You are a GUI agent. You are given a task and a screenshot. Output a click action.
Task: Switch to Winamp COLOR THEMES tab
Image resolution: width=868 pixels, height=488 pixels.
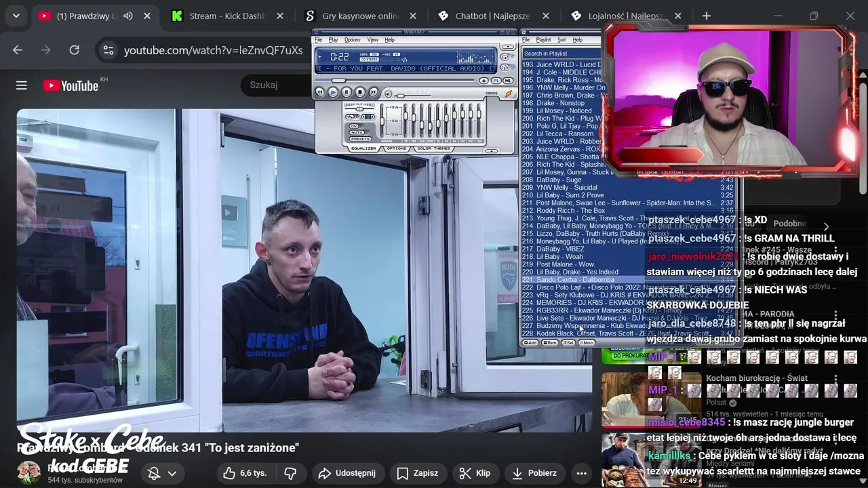(434, 148)
